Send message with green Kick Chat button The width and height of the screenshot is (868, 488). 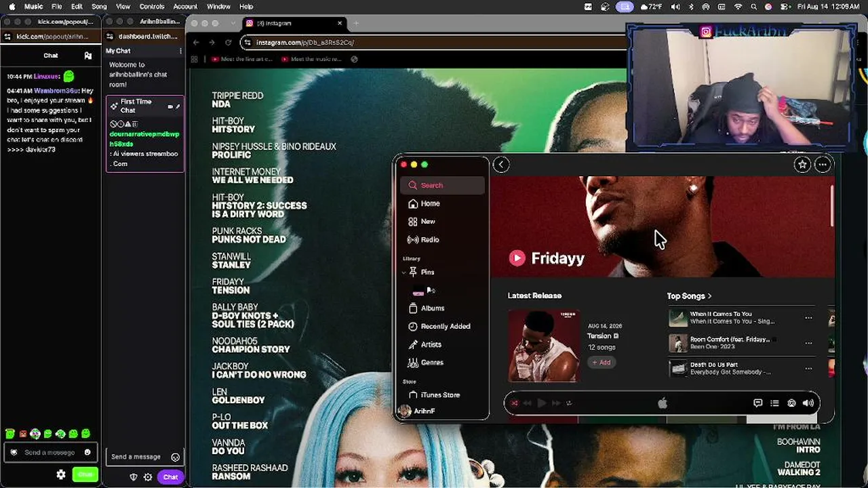click(x=85, y=474)
